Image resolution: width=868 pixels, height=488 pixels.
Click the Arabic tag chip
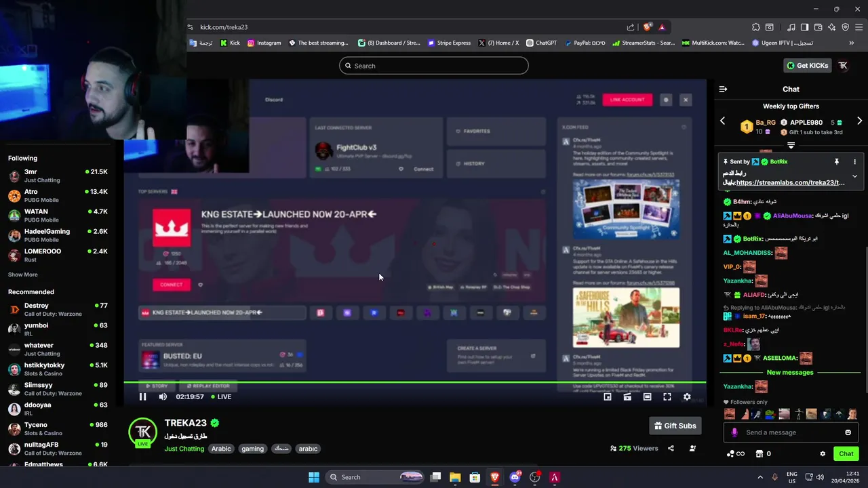tap(221, 449)
